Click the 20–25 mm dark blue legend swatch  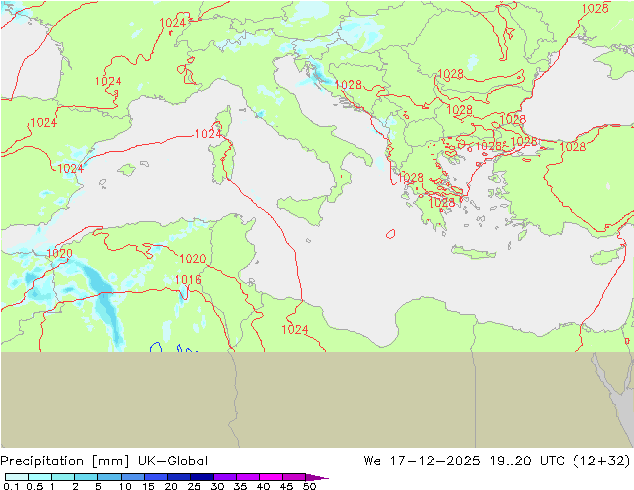(x=179, y=477)
